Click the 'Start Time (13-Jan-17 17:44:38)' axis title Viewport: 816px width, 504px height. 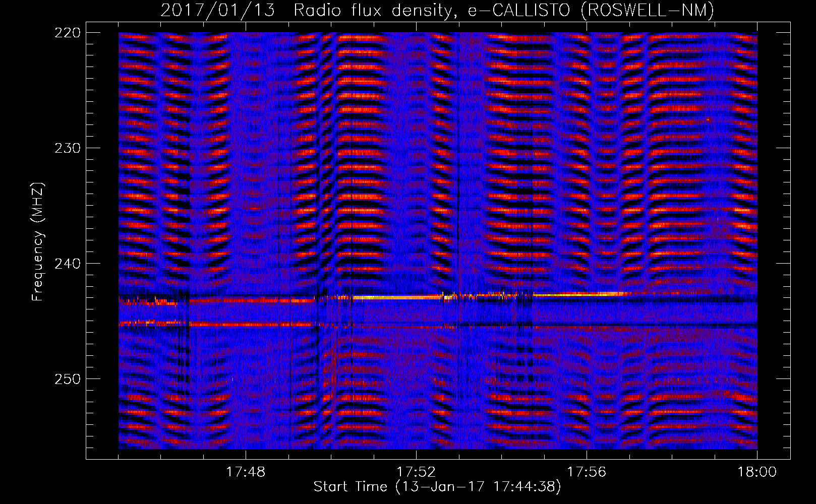(x=437, y=487)
